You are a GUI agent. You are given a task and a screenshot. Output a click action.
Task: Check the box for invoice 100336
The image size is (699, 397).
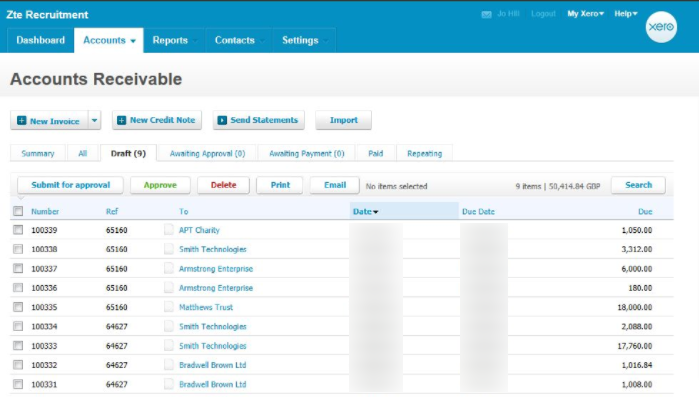point(18,287)
